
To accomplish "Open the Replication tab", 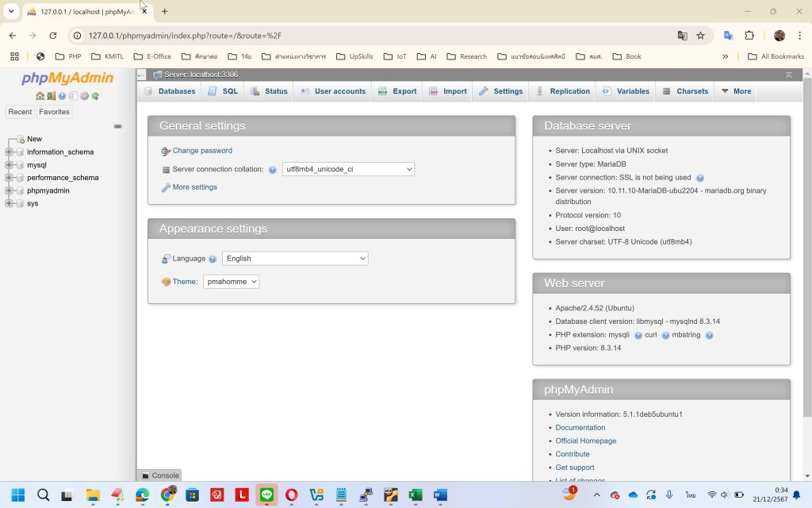I will point(562,91).
